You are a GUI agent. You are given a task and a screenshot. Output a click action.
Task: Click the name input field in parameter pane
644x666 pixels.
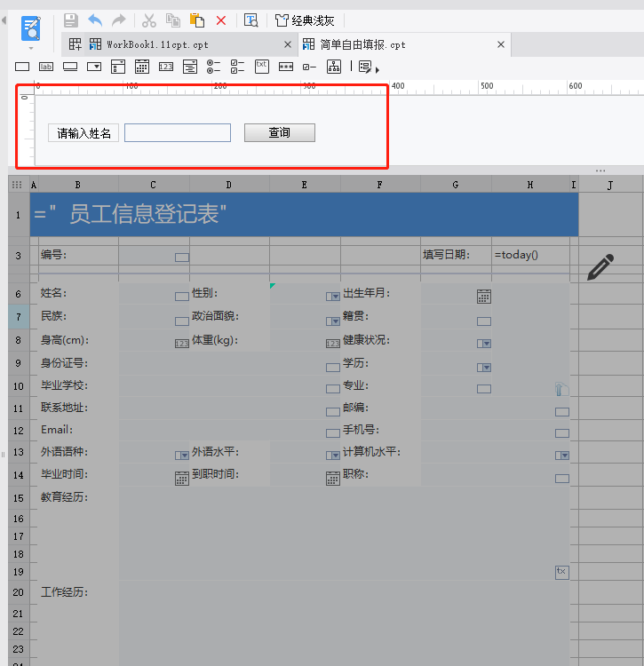178,133
